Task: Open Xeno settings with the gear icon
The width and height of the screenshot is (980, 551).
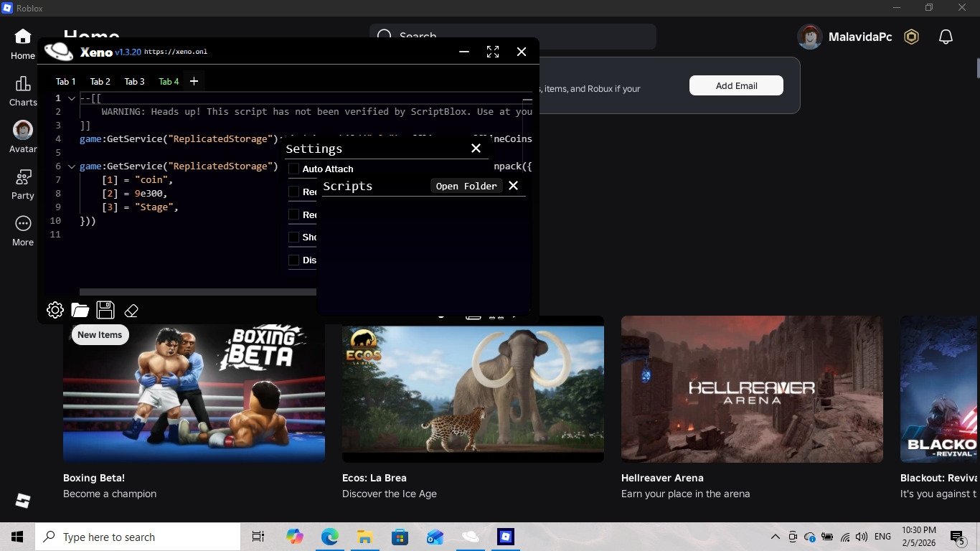Action: pos(55,310)
